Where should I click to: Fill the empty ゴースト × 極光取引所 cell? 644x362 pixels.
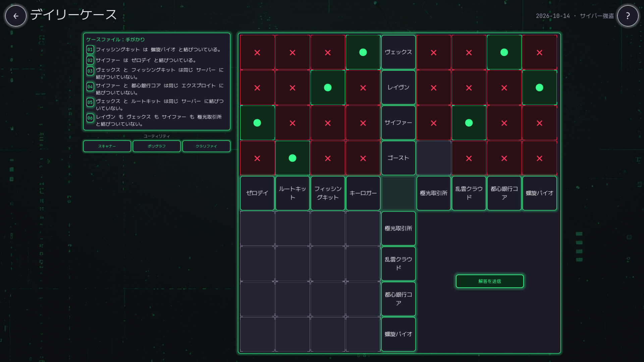point(434,158)
